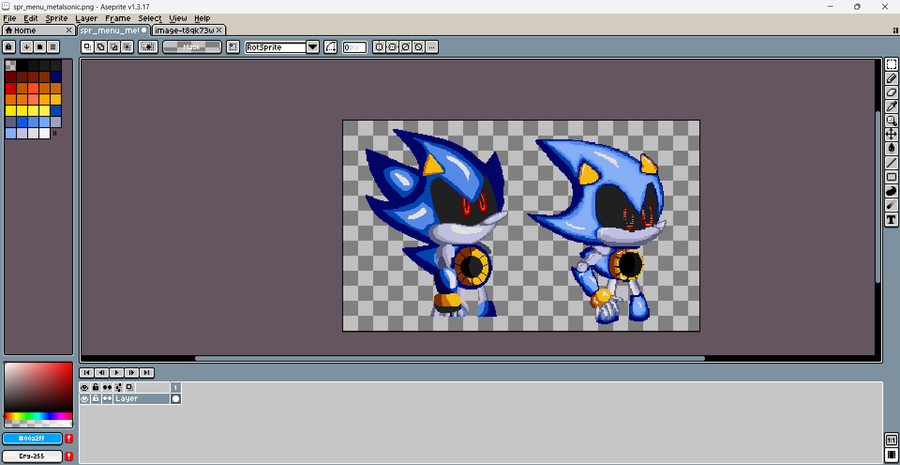Click the pixel value input field
The image size is (900, 465).
[x=355, y=48]
